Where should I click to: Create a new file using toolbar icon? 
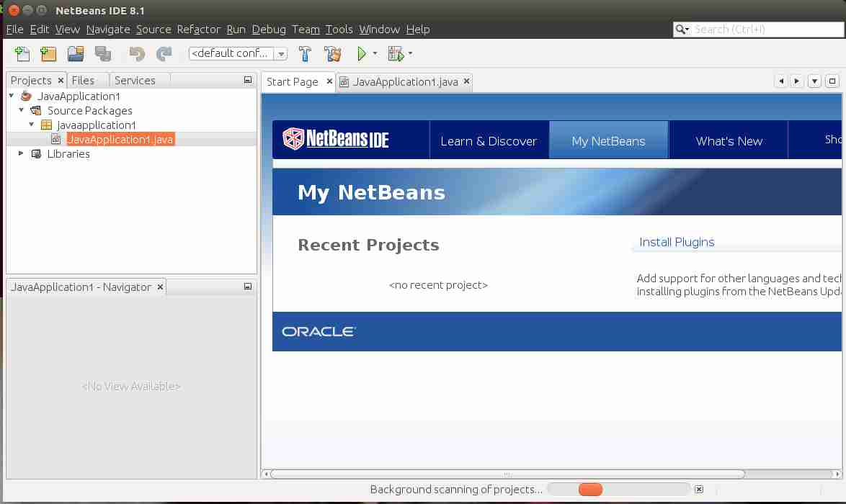[x=22, y=53]
